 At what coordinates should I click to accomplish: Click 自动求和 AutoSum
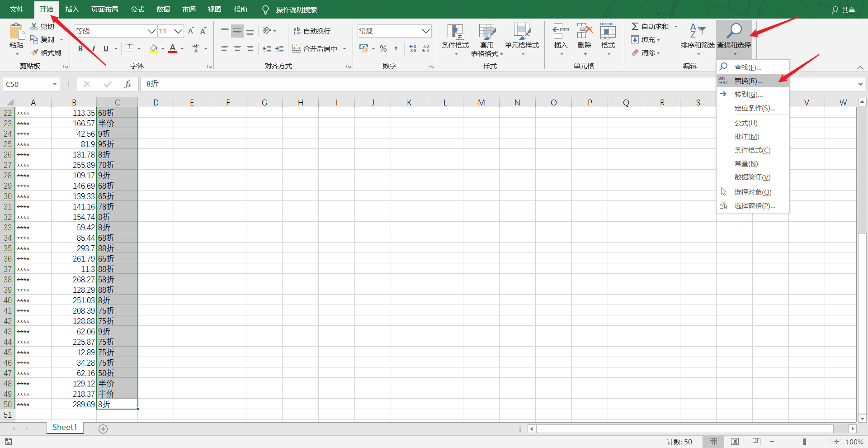pyautogui.click(x=650, y=26)
